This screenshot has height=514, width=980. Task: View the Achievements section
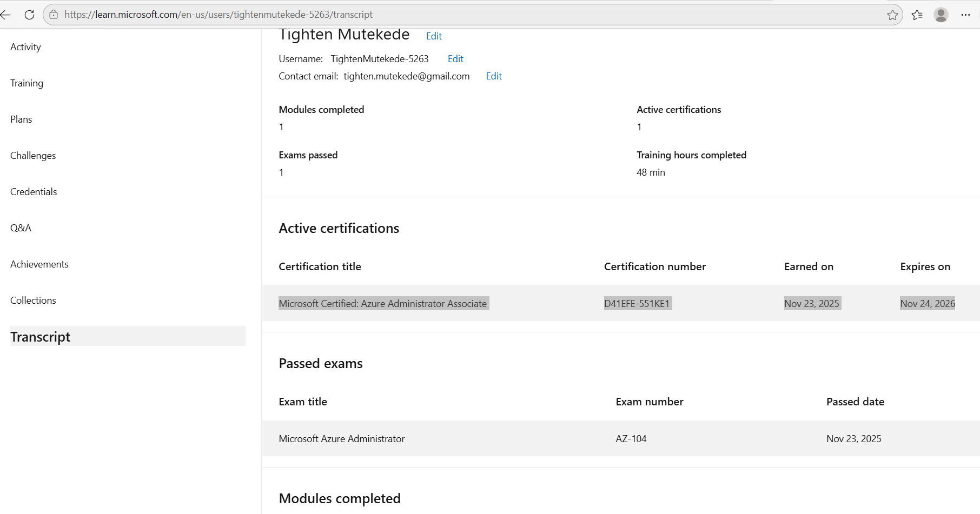point(39,264)
